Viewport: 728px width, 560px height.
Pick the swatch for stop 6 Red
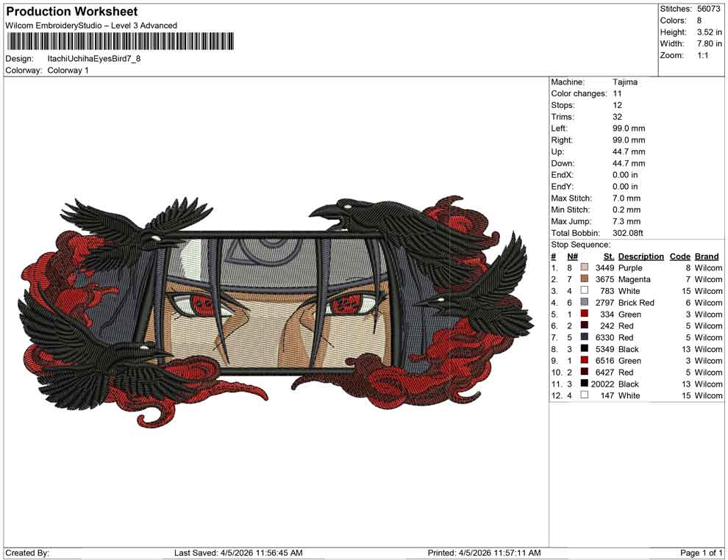point(584,326)
